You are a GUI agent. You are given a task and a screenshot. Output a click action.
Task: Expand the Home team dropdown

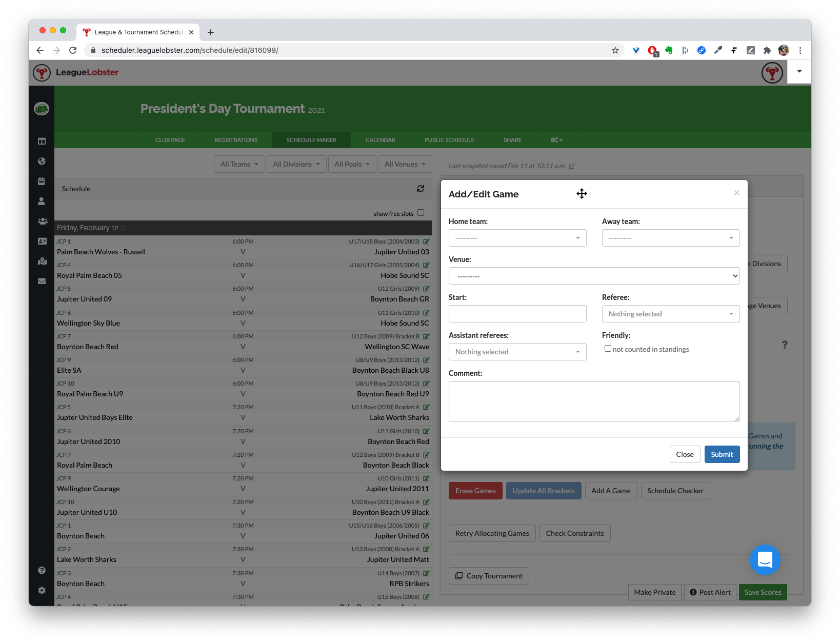pyautogui.click(x=517, y=238)
